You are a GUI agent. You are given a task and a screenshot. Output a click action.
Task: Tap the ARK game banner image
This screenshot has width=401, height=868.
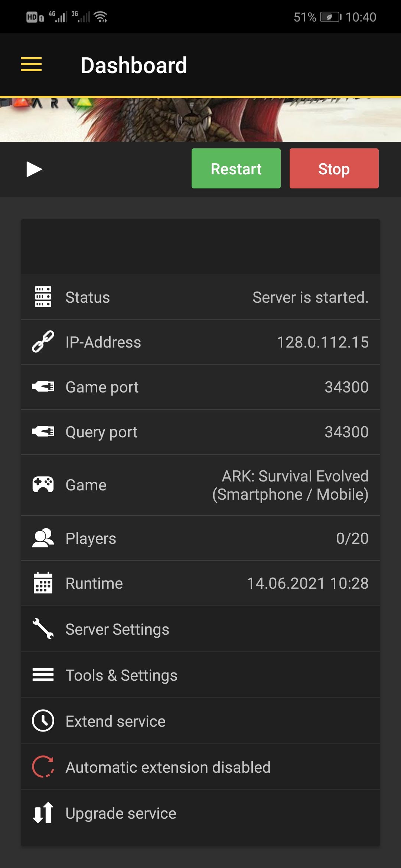pyautogui.click(x=200, y=119)
